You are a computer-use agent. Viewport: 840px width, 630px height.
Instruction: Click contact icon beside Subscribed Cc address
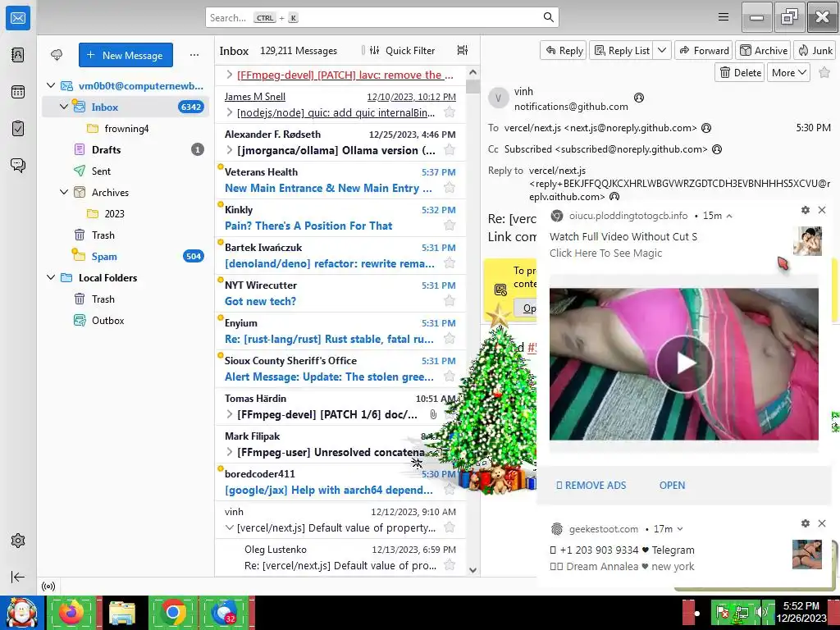pos(717,149)
